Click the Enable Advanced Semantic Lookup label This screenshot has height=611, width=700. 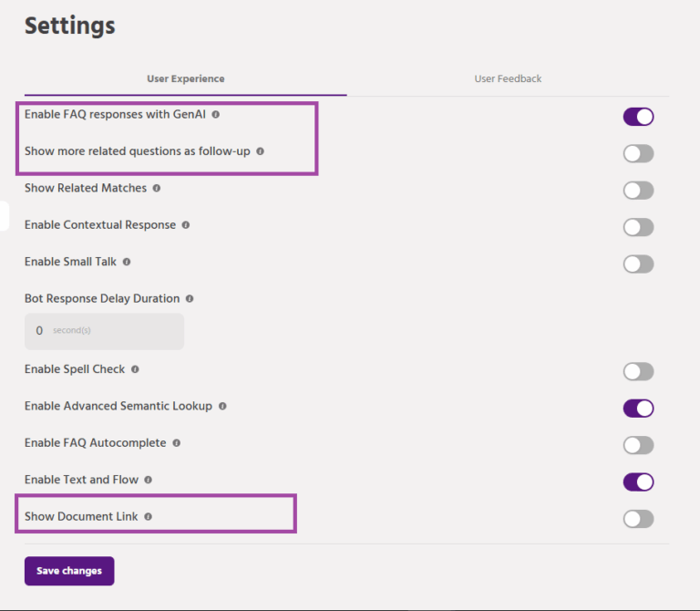[x=118, y=406]
